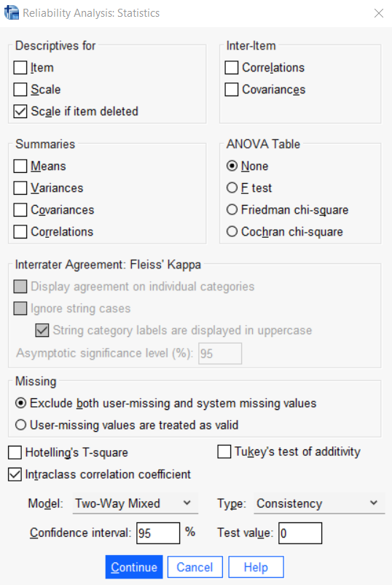Select the F test radio button

tap(232, 187)
